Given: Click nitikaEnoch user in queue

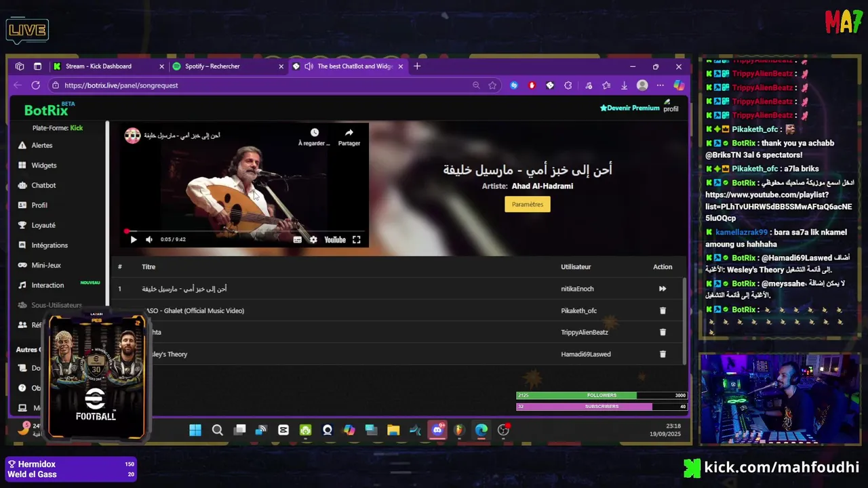Looking at the screenshot, I should (x=577, y=289).
